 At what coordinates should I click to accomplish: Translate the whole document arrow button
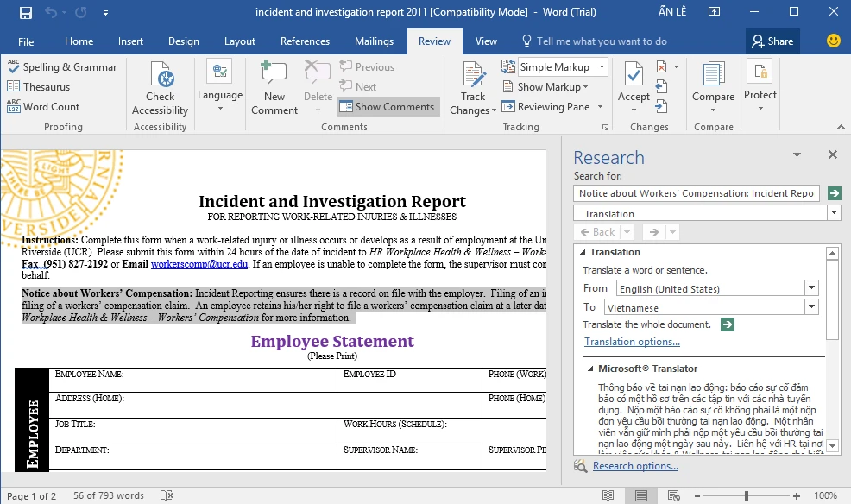[x=728, y=324]
